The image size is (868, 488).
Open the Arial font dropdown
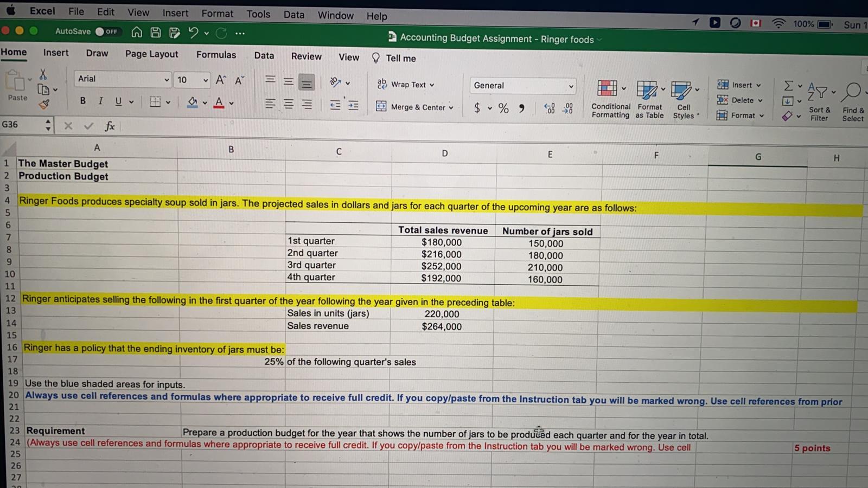167,79
